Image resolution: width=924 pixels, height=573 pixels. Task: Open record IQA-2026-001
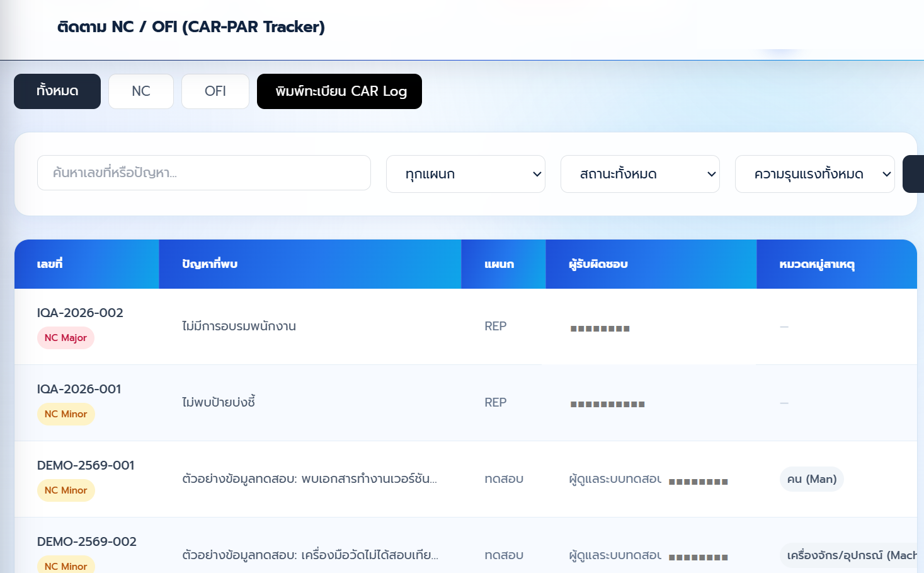point(79,389)
